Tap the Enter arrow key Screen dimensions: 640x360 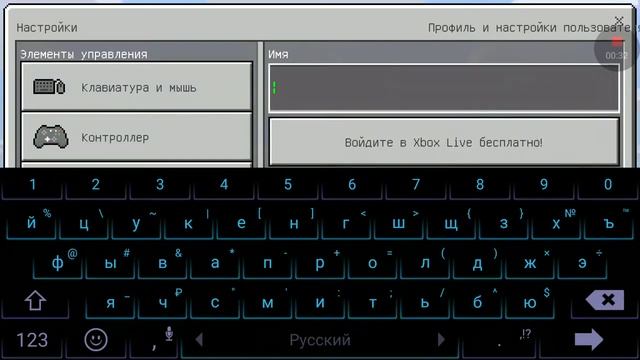coord(589,340)
